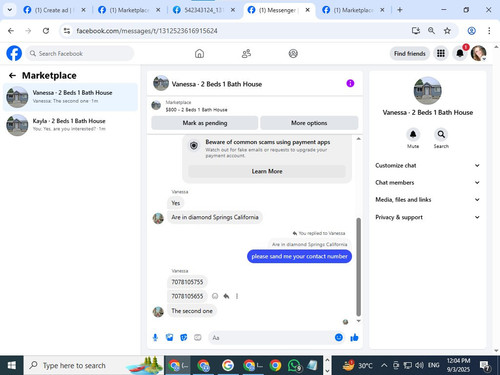
Task: Click 'Are in diamond Springs California' message
Action: pos(215,217)
